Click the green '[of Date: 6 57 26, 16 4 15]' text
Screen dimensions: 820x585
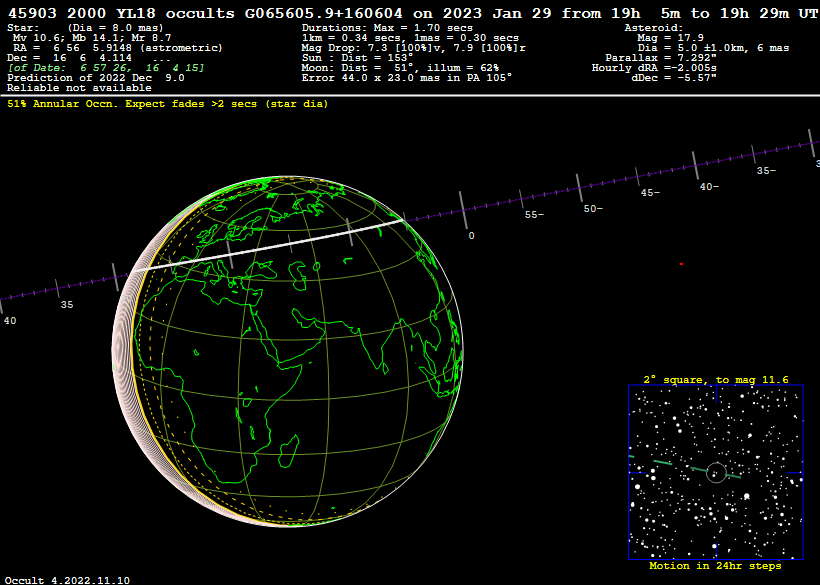tap(106, 67)
